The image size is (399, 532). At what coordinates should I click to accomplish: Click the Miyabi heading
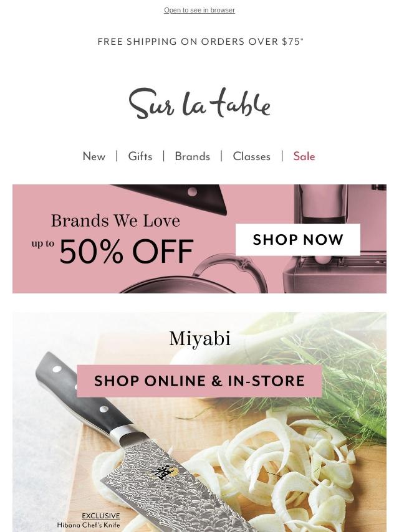point(199,339)
